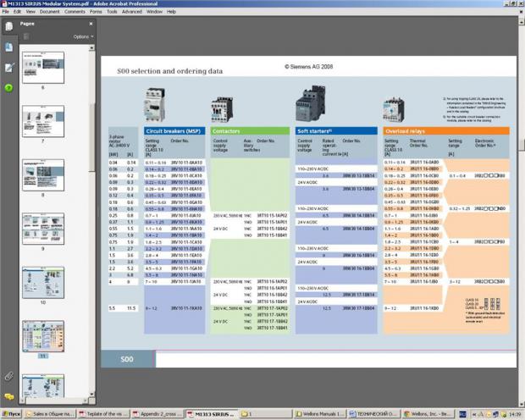Click the grayed trash icon in Pages panel
The width and height of the screenshot is (525, 420).
click(x=26, y=36)
